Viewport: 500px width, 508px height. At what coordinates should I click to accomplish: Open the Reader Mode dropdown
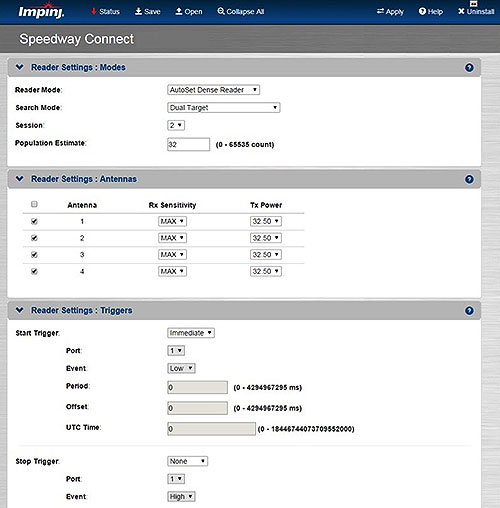pyautogui.click(x=213, y=90)
